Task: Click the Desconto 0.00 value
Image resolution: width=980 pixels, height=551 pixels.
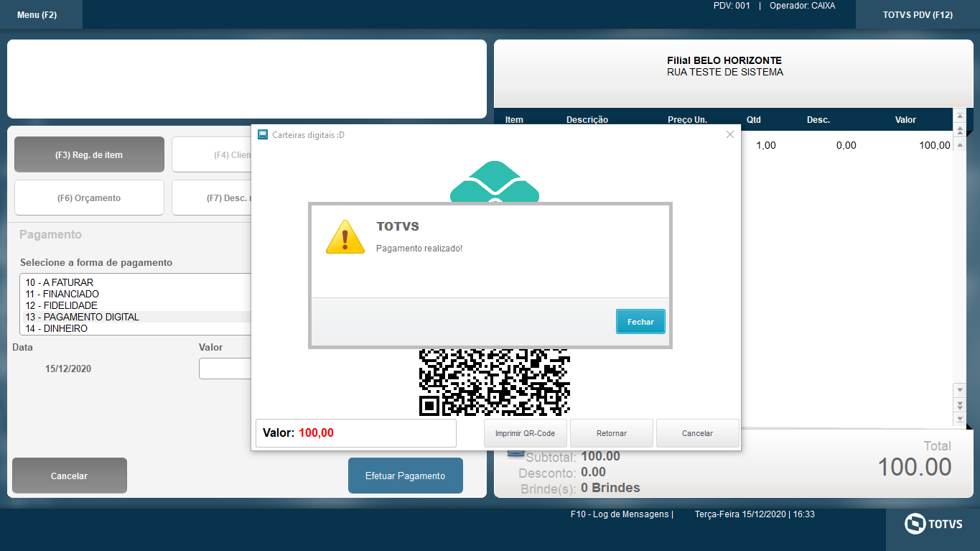Action: [593, 472]
